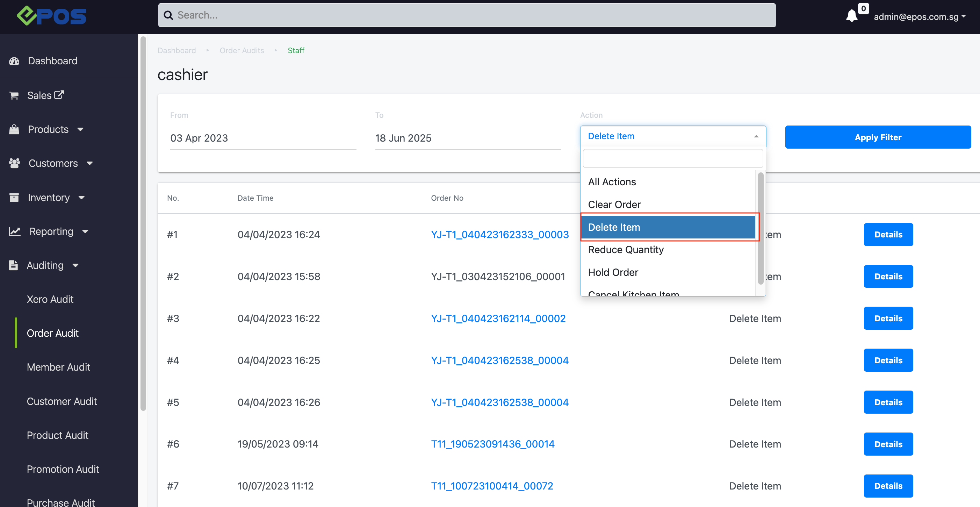
Task: Click the Sales shopping cart icon
Action: click(x=14, y=95)
